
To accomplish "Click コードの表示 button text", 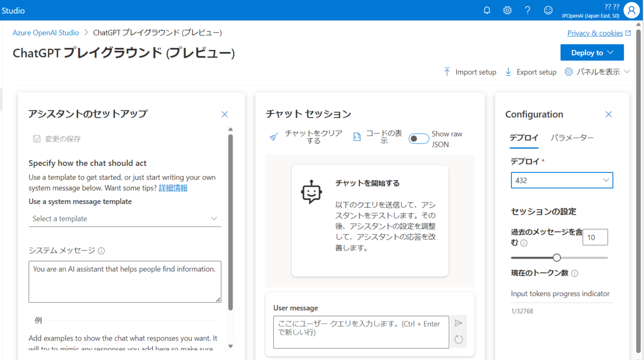I will tap(384, 137).
